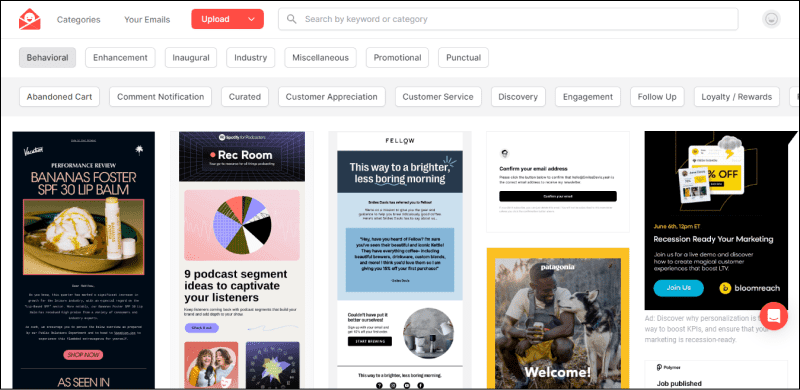
Task: Filter by Loyalty / Rewards
Action: click(x=737, y=96)
